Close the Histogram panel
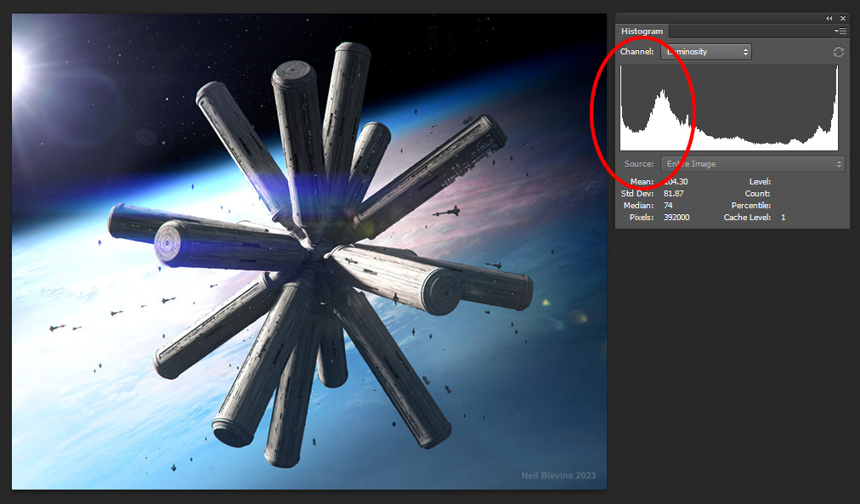This screenshot has height=504, width=860. 843,19
